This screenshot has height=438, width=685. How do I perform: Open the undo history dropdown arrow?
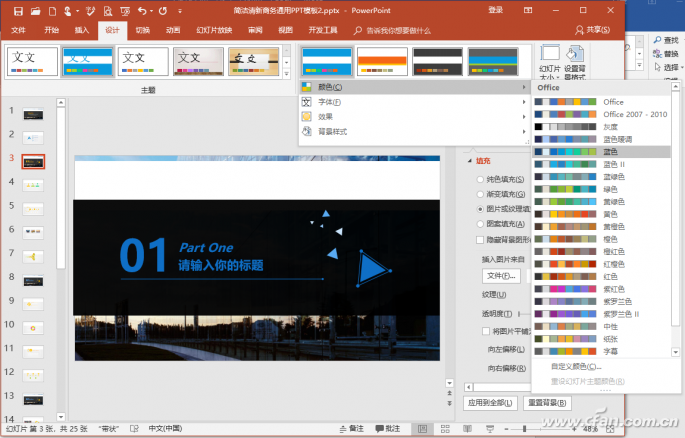151,11
